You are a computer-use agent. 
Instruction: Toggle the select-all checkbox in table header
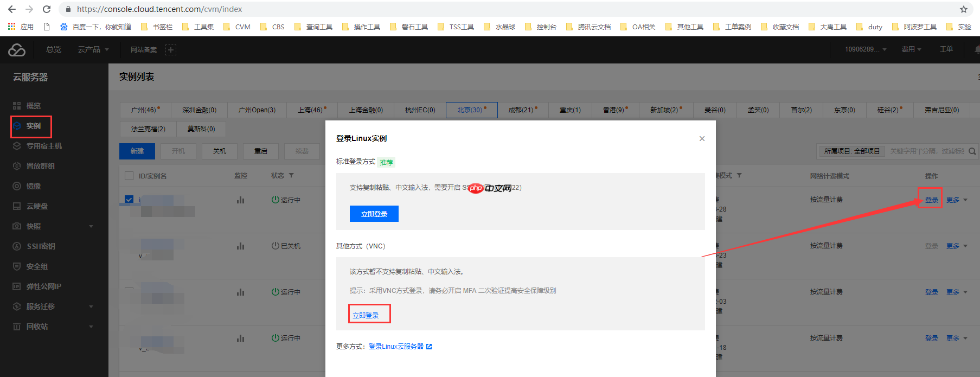pyautogui.click(x=129, y=176)
